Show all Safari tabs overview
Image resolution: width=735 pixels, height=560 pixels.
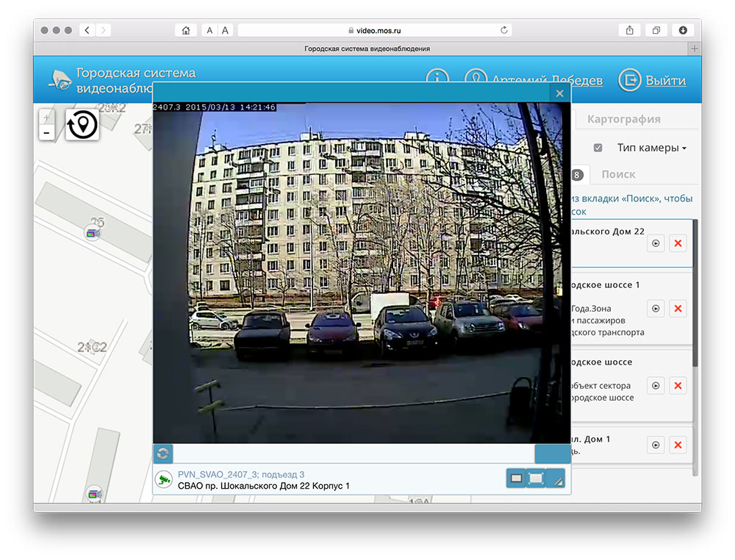click(x=656, y=30)
